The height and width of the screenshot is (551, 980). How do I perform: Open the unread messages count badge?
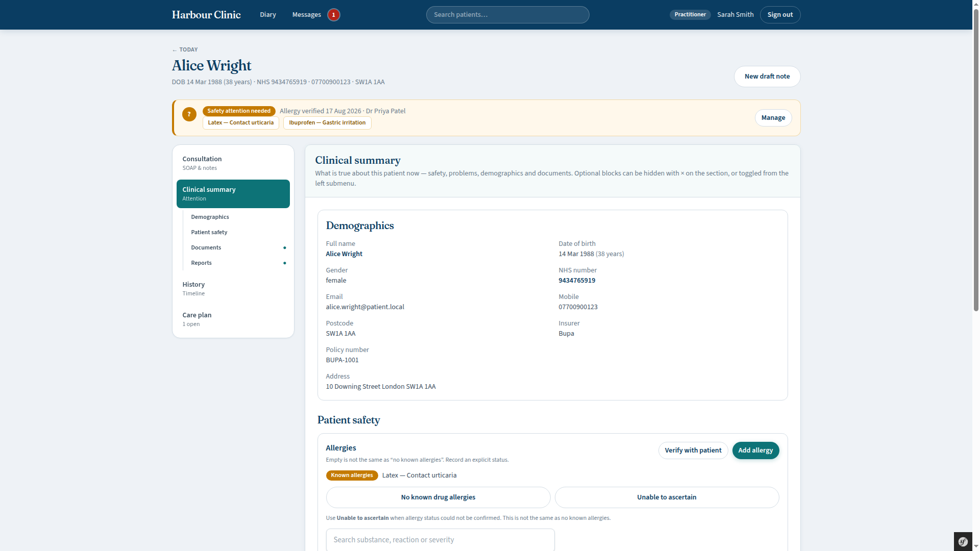tap(333, 15)
